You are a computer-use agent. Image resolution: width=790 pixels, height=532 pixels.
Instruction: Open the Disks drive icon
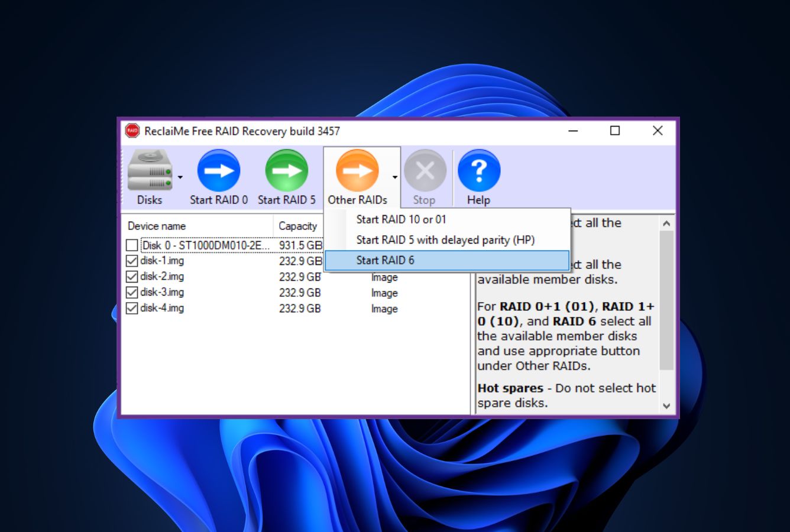coord(150,170)
